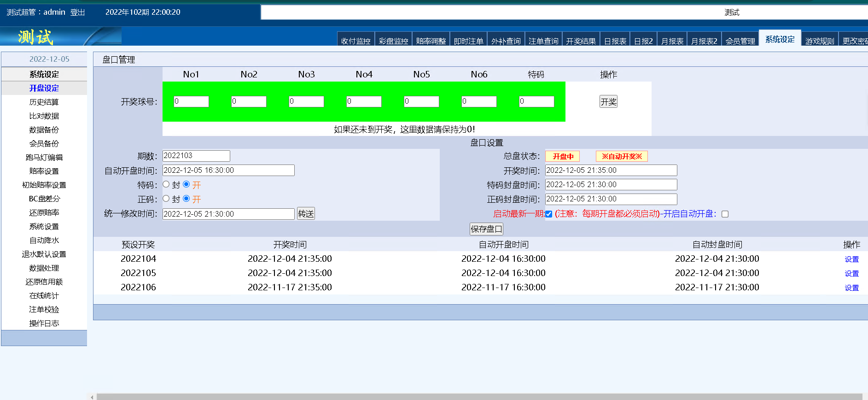Click the 登出 logout link

pyautogui.click(x=77, y=12)
